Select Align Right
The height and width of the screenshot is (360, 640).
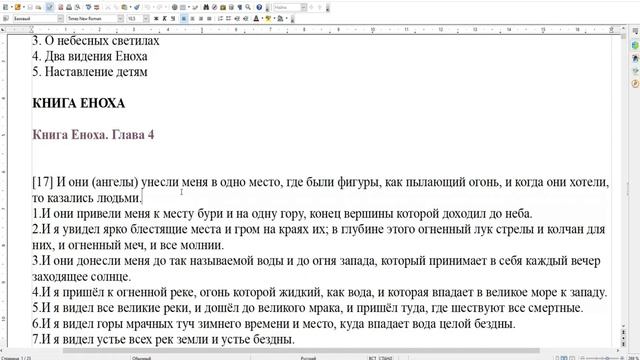200,18
